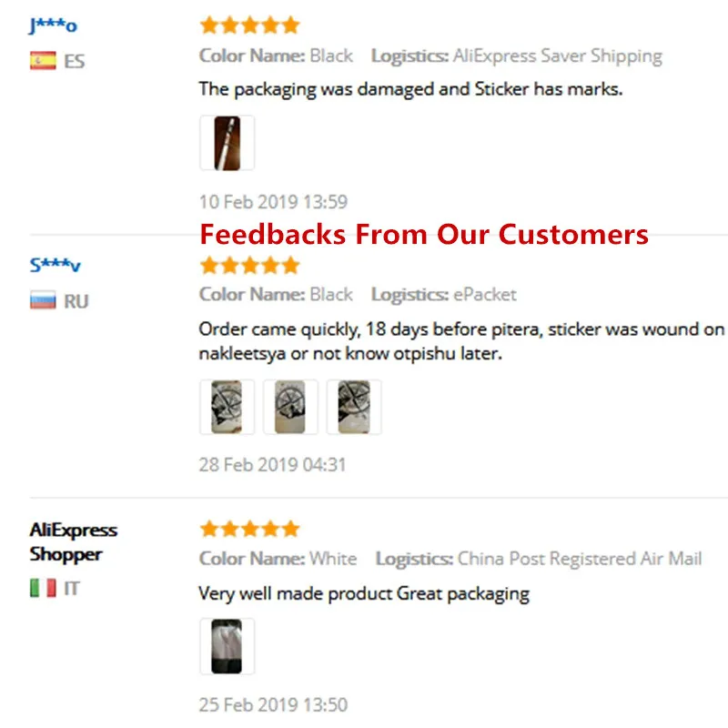
Task: Click the ePacket logistics text
Action: 485,295
